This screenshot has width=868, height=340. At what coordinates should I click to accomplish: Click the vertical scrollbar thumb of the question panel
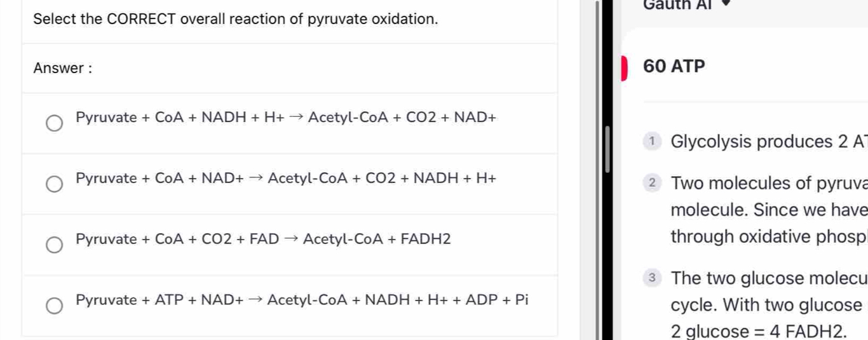(x=607, y=149)
